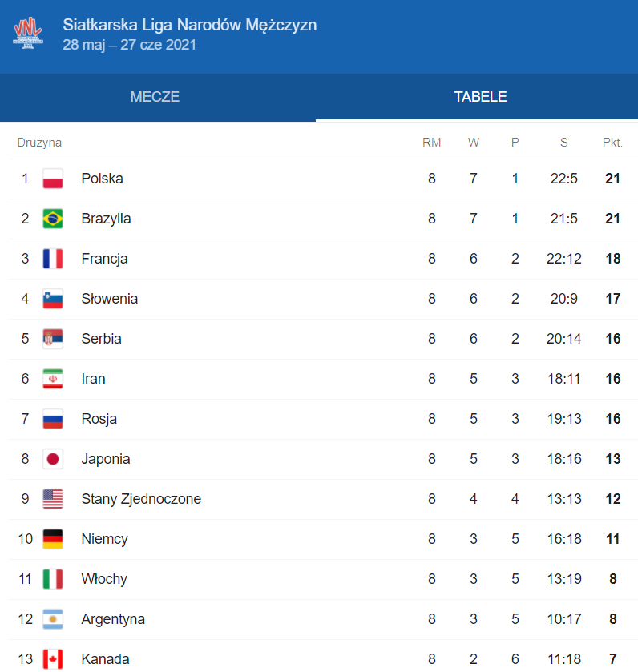
Task: Click the Brazylia flag icon
Action: pos(53,219)
